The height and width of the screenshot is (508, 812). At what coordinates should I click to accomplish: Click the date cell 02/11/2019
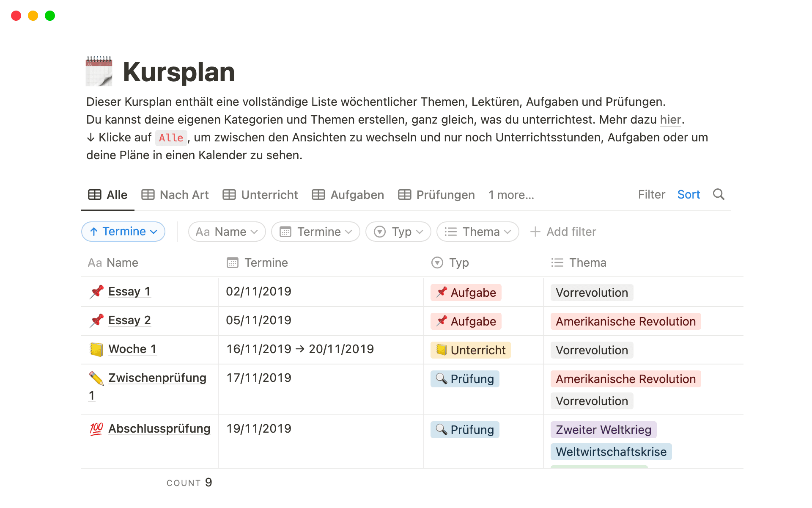click(x=258, y=292)
